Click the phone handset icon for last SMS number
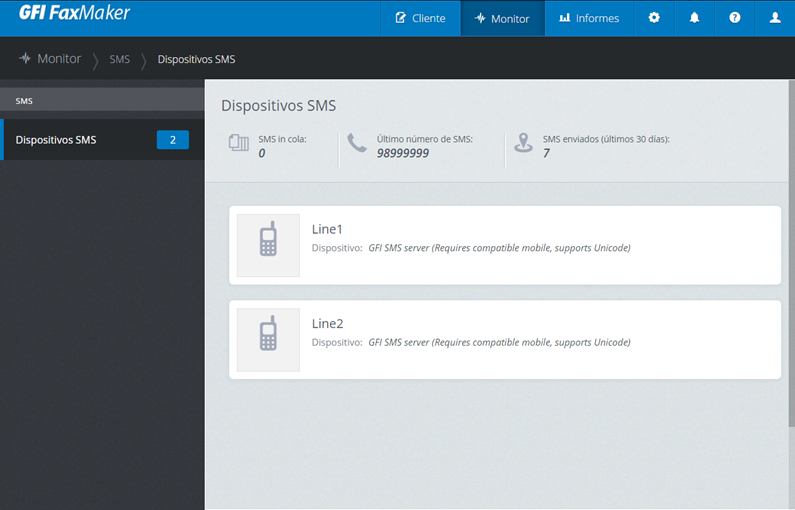The image size is (795, 510). [357, 143]
